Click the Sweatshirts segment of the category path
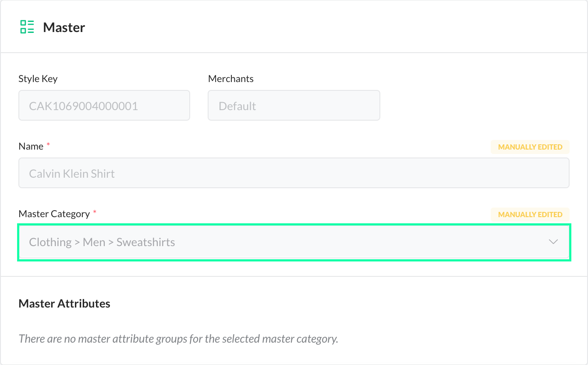Screen dimensions: 588x365 [x=145, y=242]
